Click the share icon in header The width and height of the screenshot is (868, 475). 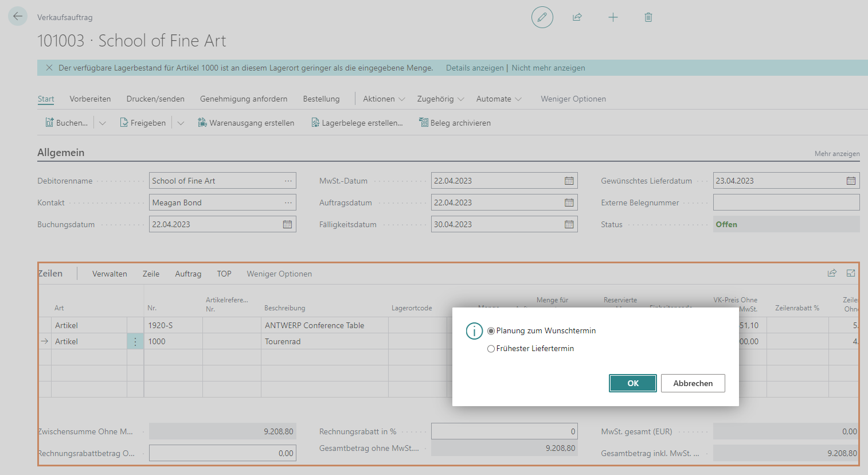click(577, 17)
